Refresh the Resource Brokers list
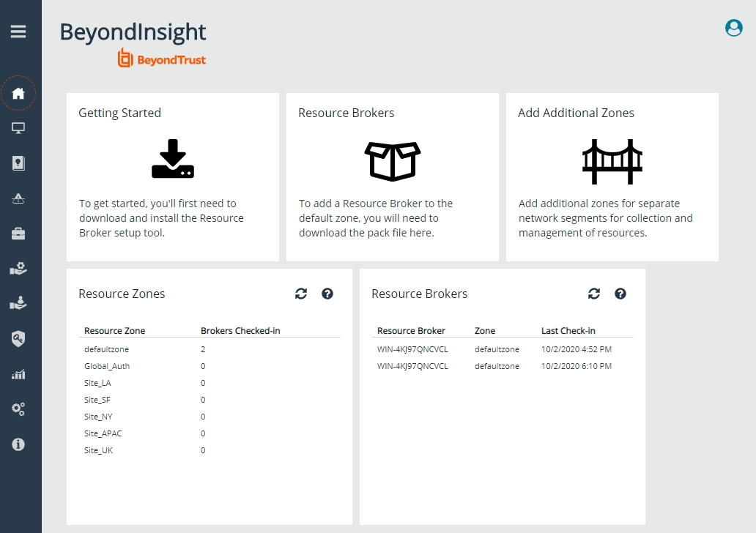The width and height of the screenshot is (756, 533). click(594, 294)
